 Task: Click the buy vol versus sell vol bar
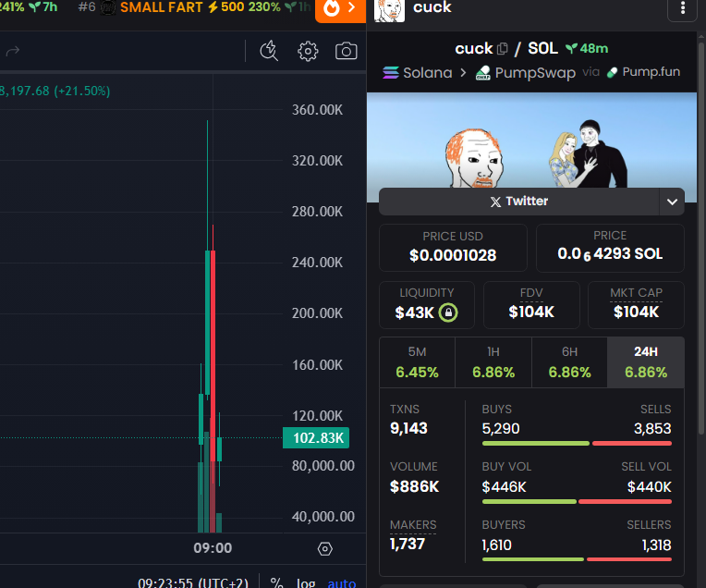coord(577,501)
